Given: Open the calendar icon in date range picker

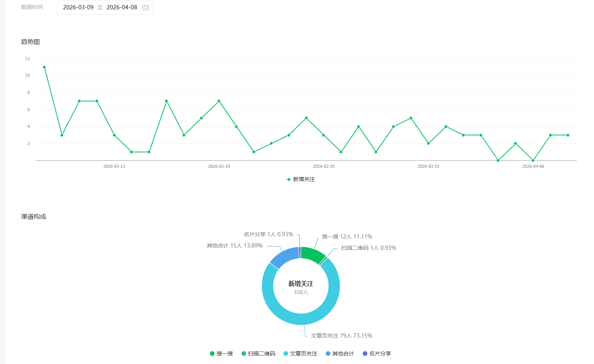Looking at the screenshot, I should click(146, 7).
